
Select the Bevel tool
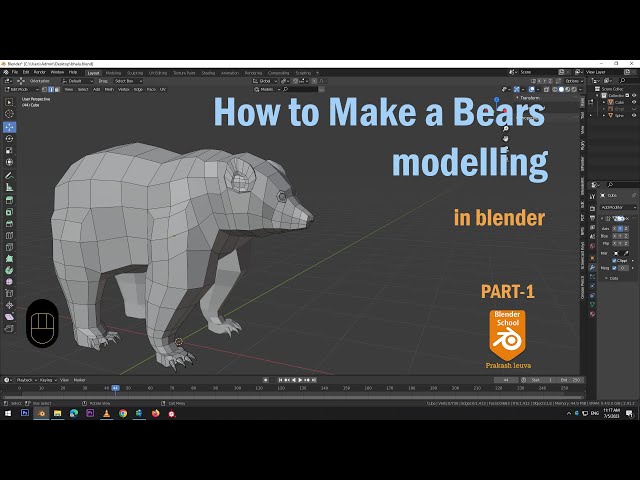point(9,224)
